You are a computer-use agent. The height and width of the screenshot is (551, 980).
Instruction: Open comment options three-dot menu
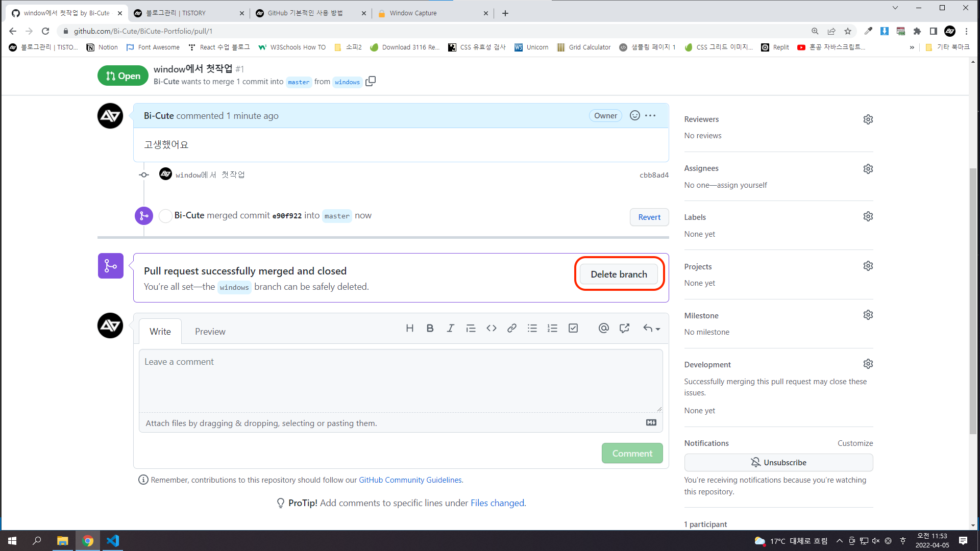tap(650, 115)
